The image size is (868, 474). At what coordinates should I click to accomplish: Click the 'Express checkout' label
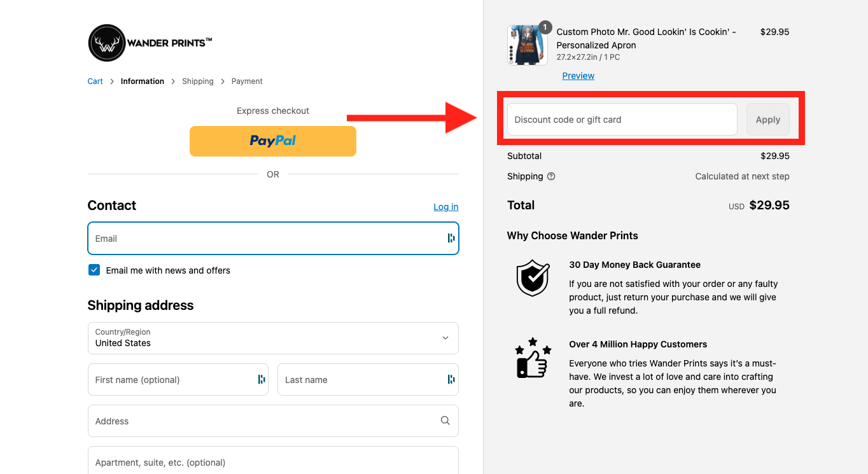tap(273, 111)
